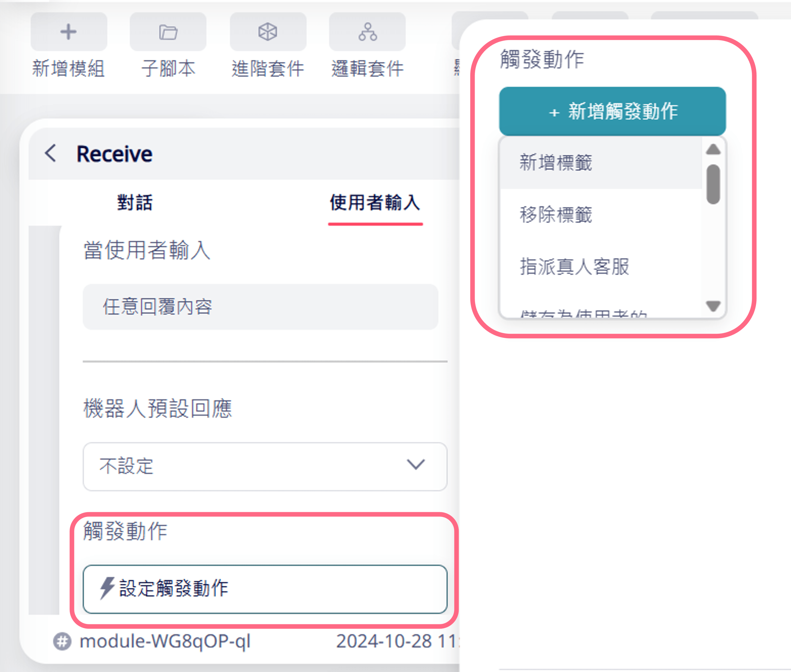Click the scroll down arrow in list

[713, 306]
